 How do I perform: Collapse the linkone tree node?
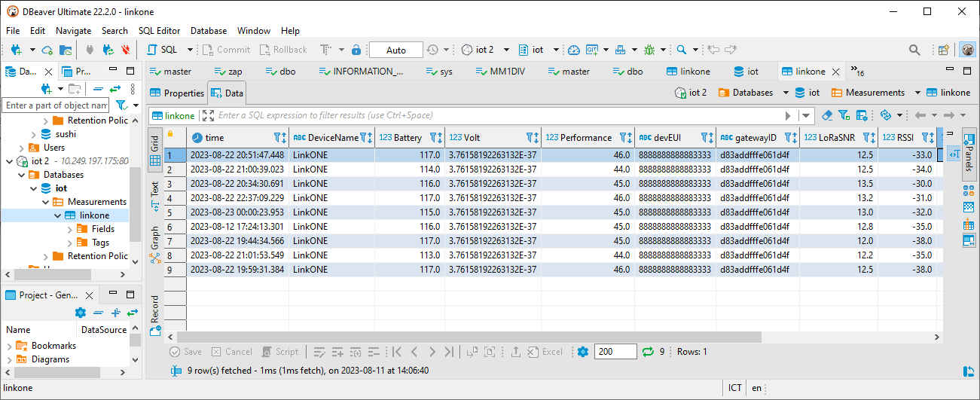58,215
